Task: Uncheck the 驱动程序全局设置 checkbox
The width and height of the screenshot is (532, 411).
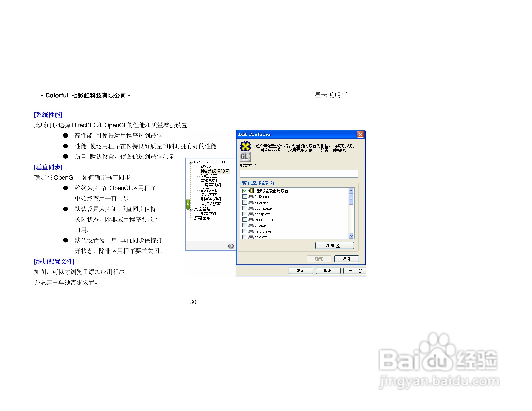Action: [245, 191]
